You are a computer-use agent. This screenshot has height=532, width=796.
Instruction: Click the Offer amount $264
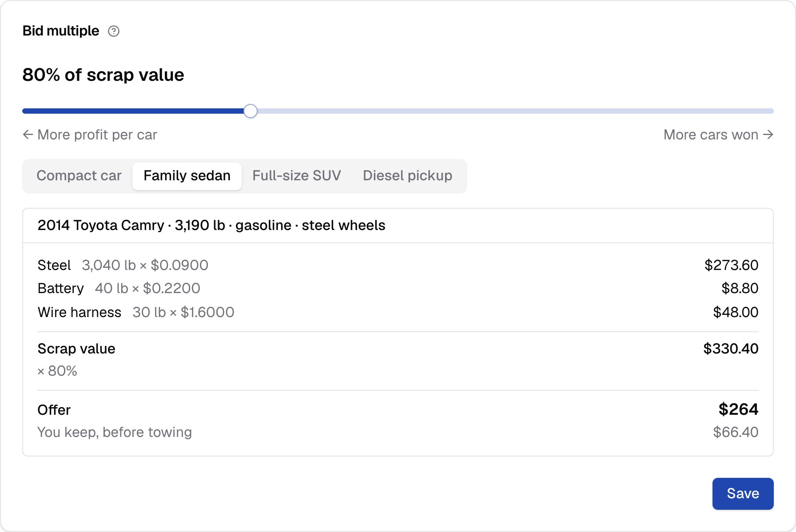[x=738, y=409]
